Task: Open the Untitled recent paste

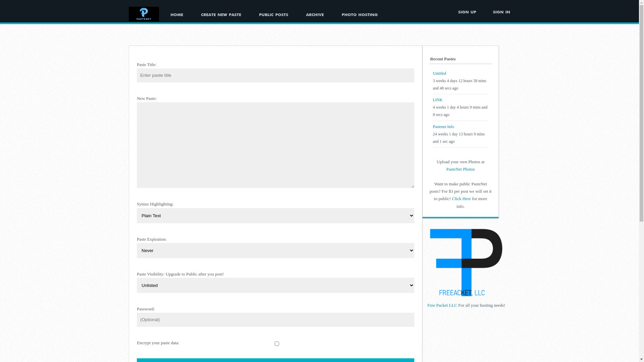Action: tap(439, 73)
